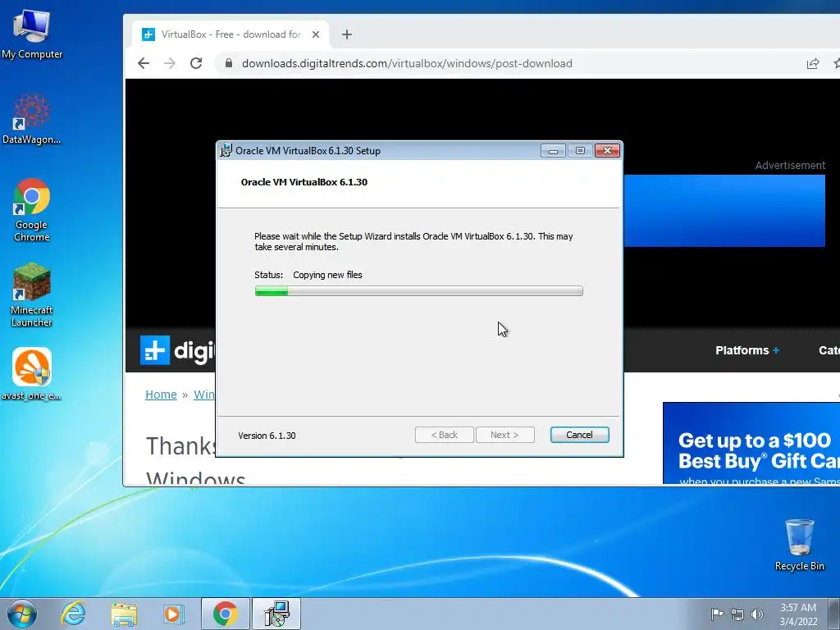Open a new Chrome tab
840x630 pixels.
(347, 34)
